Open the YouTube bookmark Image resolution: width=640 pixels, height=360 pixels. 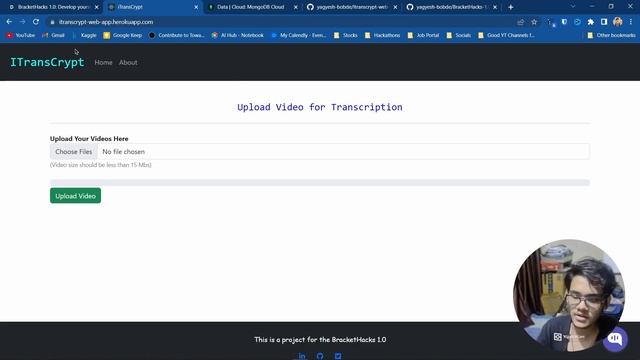pyautogui.click(x=20, y=36)
